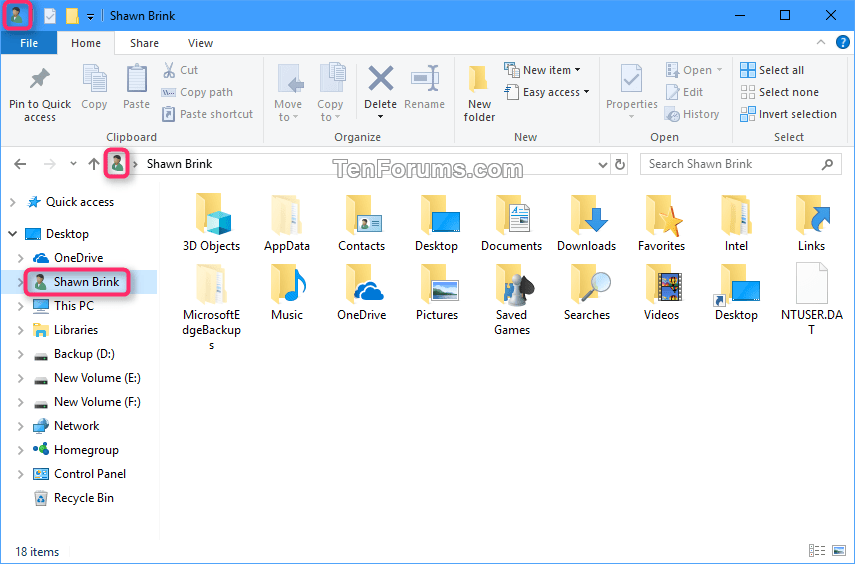
Task: Switch to the View ribbon tab
Action: point(200,43)
